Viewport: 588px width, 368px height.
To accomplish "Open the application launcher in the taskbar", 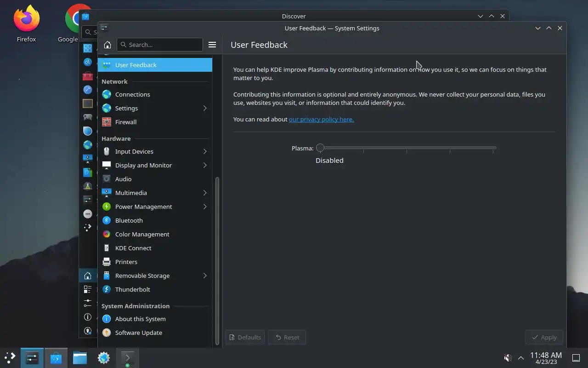I will (10, 357).
